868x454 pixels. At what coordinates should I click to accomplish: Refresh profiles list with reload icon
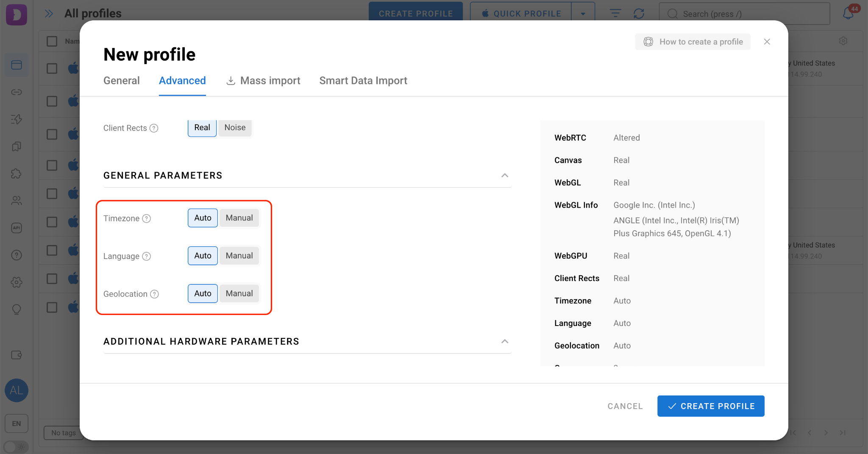[x=639, y=14]
